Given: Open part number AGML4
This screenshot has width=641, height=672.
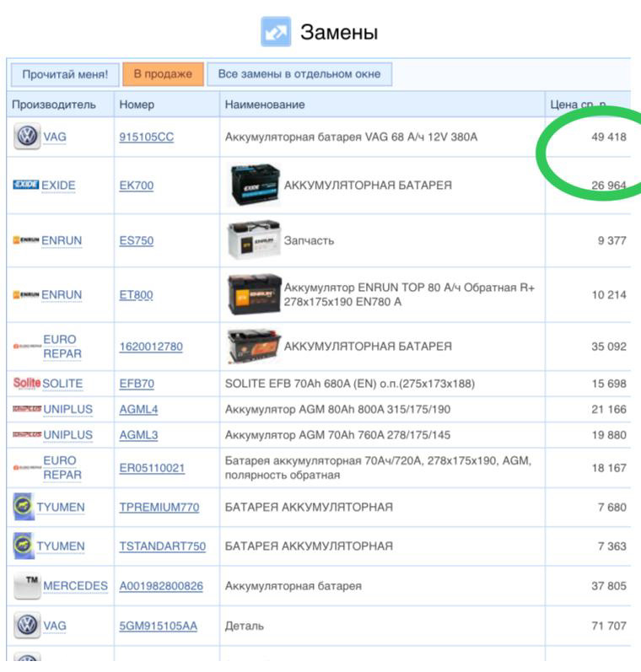Looking at the screenshot, I should click(138, 409).
